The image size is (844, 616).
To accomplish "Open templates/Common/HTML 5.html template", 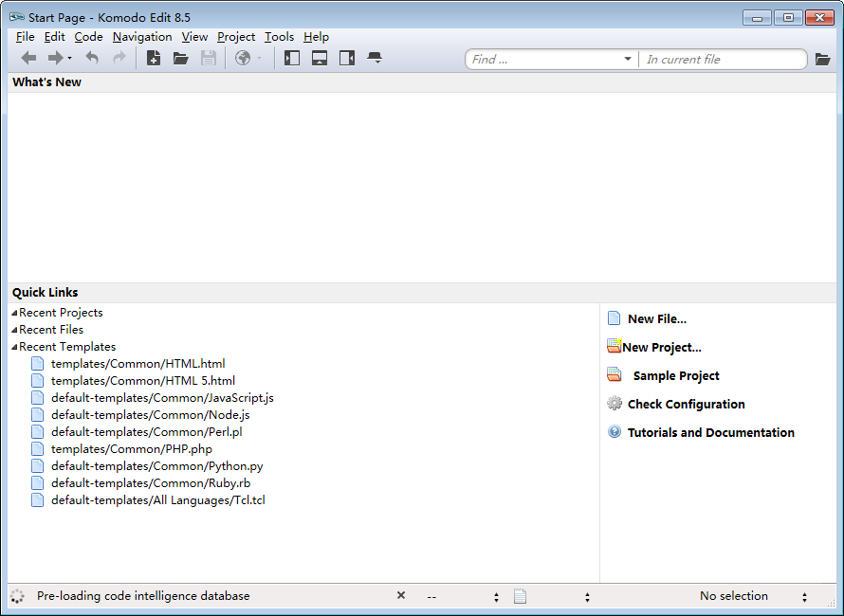I will tap(142, 381).
